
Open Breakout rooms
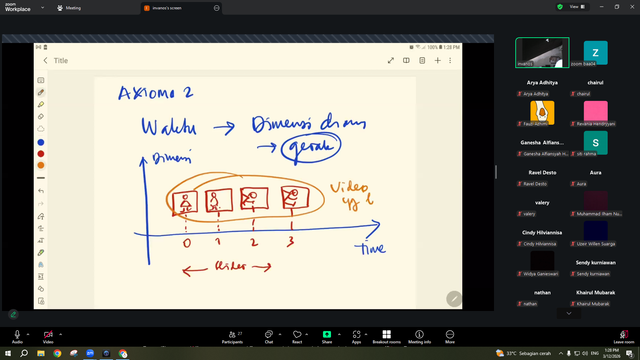387,337
